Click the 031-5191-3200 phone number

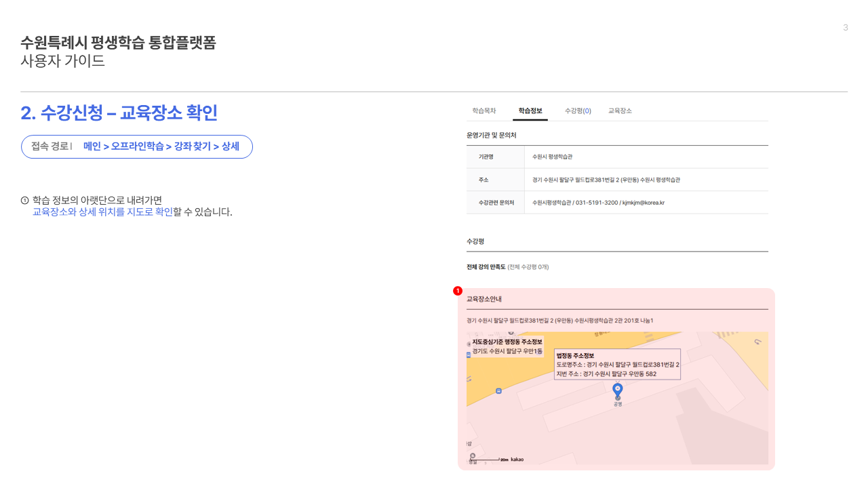coord(597,203)
